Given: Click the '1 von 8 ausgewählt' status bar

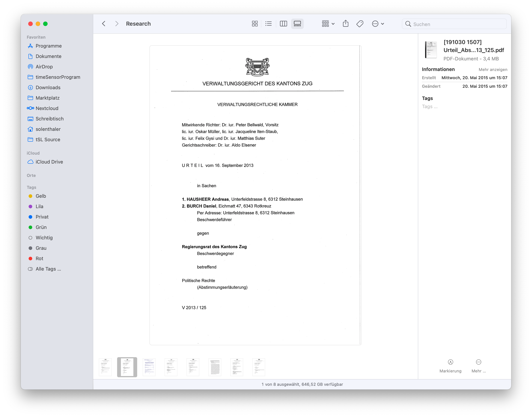Looking at the screenshot, I should [x=302, y=384].
